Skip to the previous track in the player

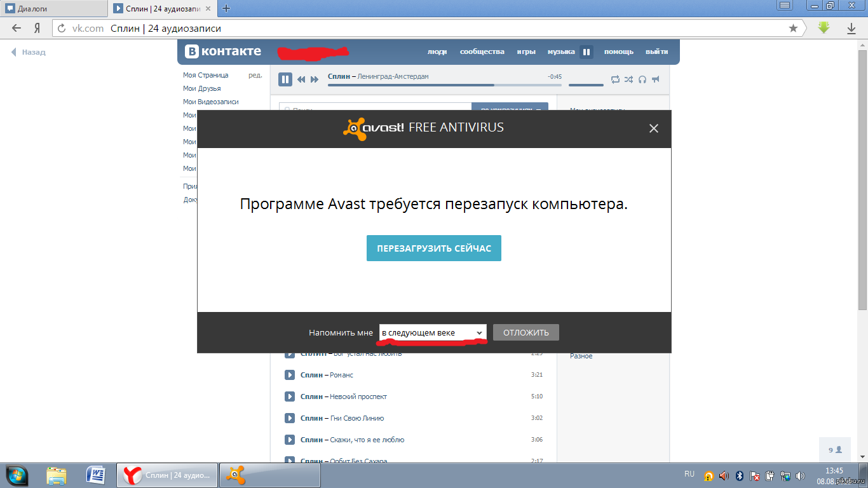[x=301, y=79]
